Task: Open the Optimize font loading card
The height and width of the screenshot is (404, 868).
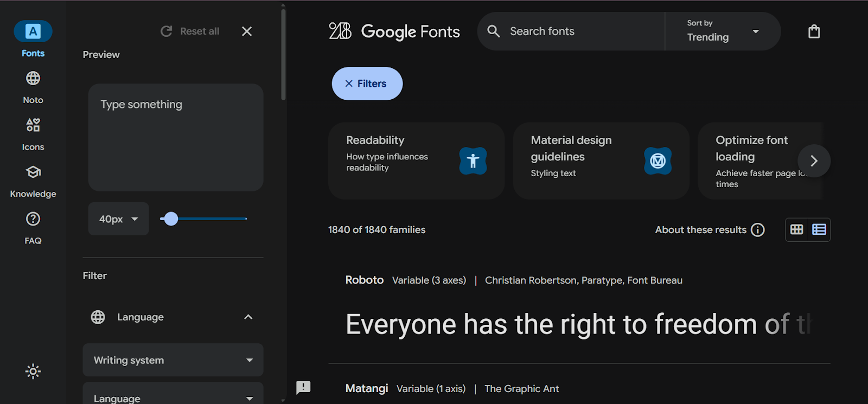Action: pos(761,161)
